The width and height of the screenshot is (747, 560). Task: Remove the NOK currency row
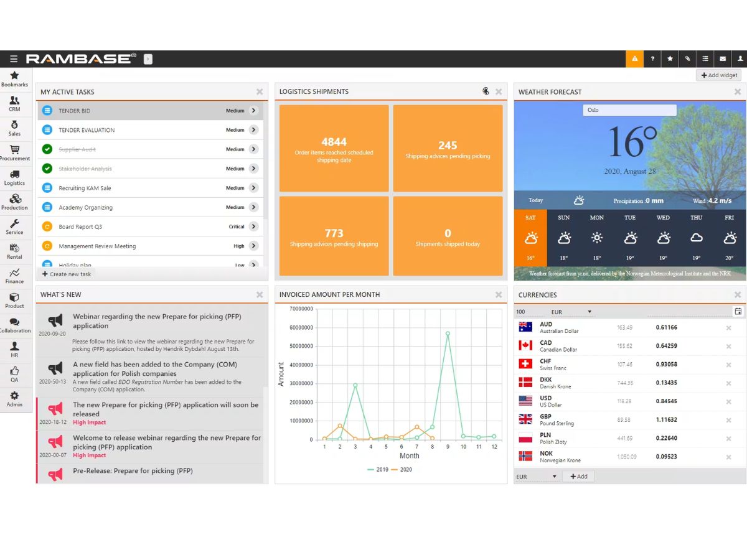(728, 457)
